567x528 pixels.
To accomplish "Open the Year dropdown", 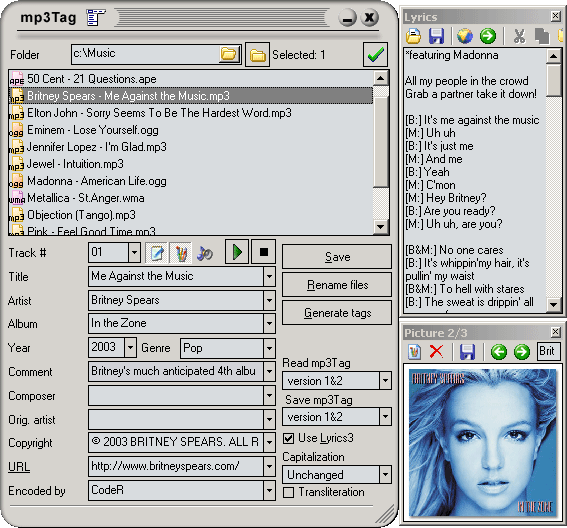I will 130,348.
